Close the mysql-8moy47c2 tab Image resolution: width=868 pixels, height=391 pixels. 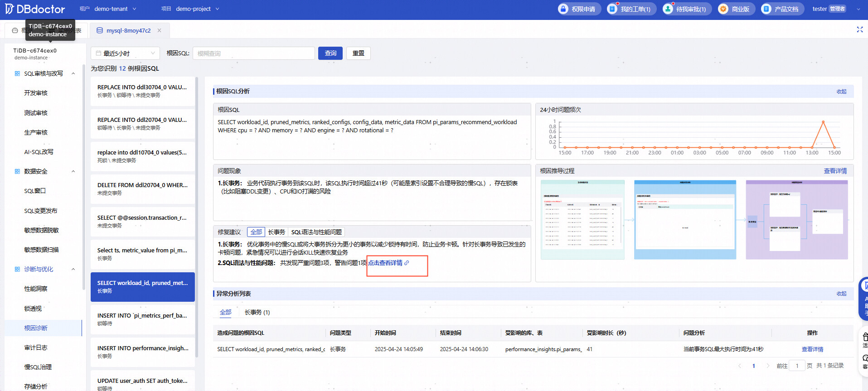click(159, 30)
